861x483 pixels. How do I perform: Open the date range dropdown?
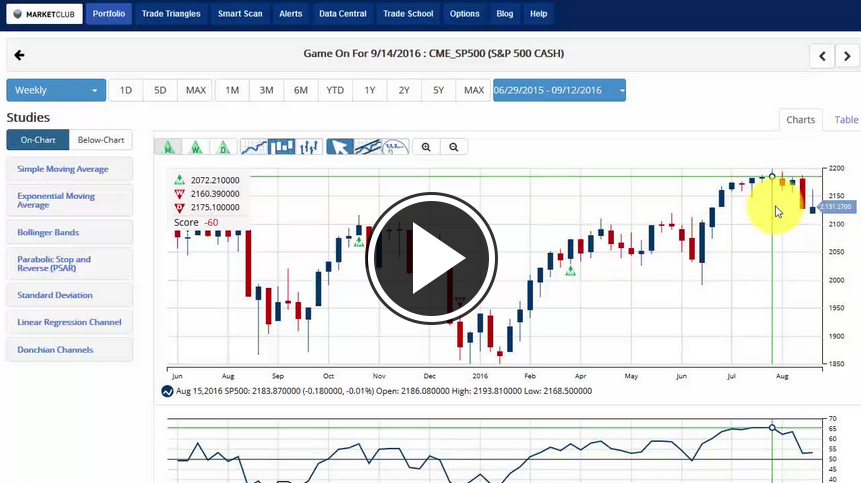coord(559,90)
